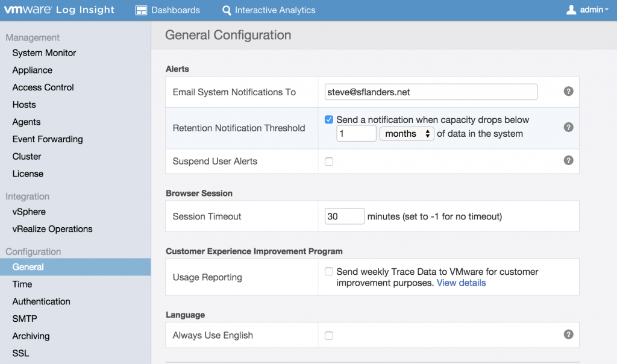Disable the retention capacity notification
The image size is (617, 364).
click(x=328, y=119)
